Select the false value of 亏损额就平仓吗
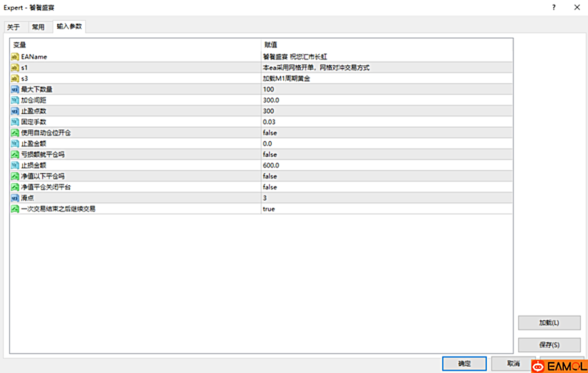This screenshot has width=588, height=373. [270, 155]
